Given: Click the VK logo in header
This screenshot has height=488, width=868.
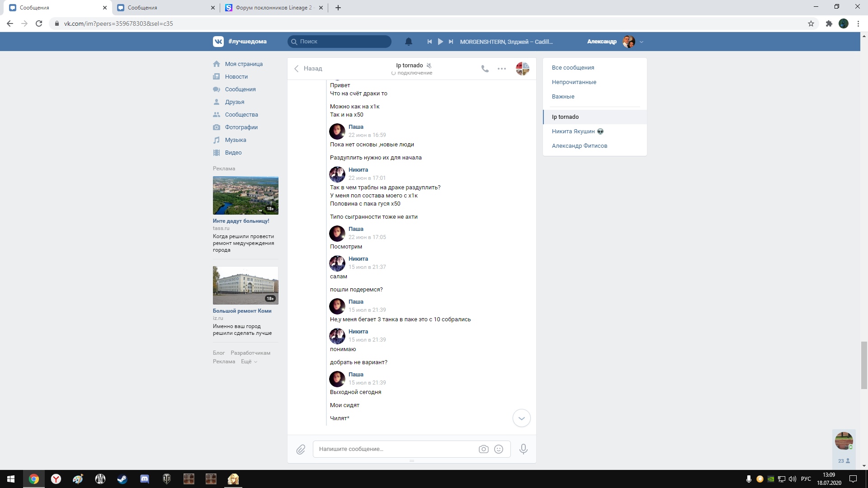Looking at the screenshot, I should tap(218, 42).
